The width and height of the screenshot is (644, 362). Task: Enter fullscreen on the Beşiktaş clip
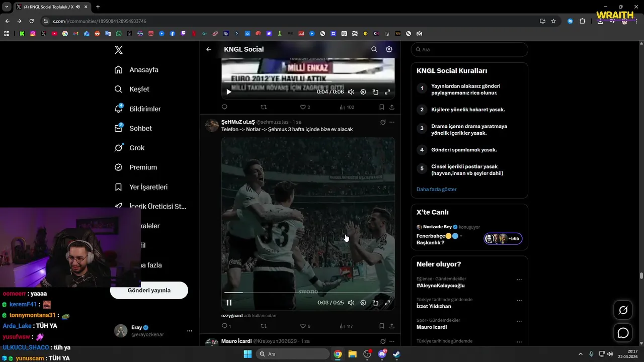(x=387, y=303)
